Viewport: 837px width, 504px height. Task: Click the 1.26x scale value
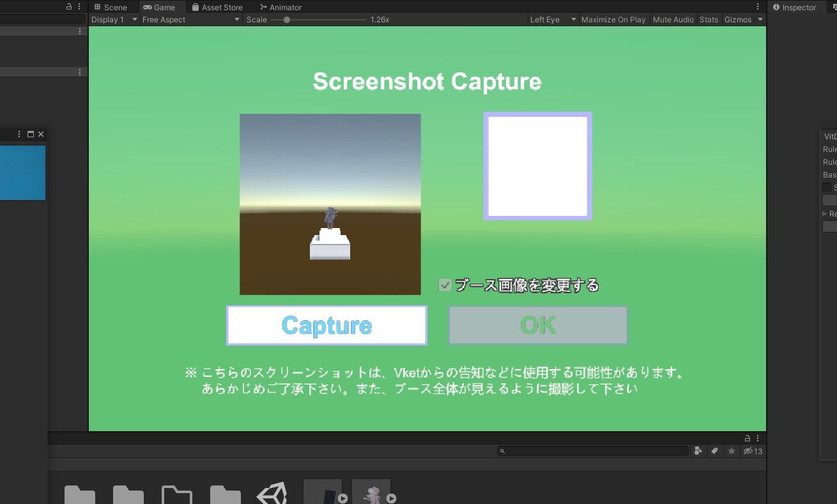380,20
